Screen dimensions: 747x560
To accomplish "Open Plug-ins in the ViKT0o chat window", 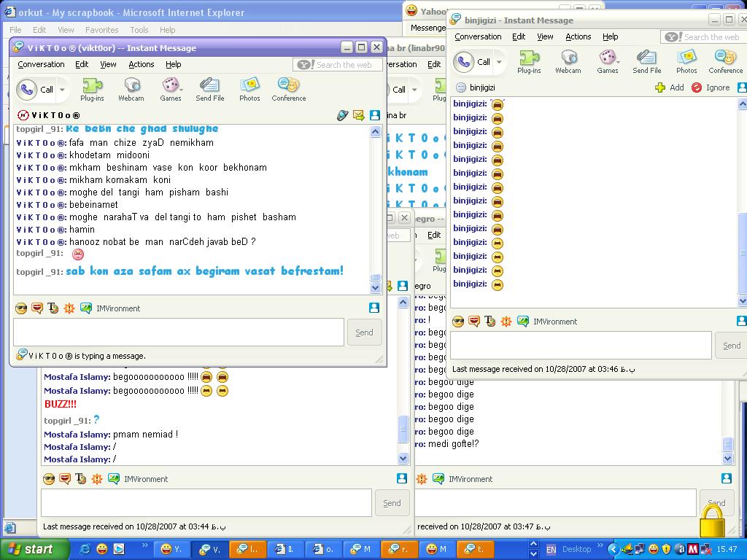I will 92,90.
